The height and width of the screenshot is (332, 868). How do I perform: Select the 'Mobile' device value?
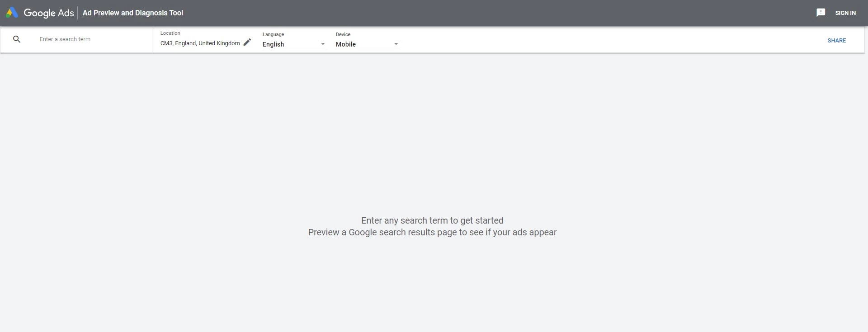pyautogui.click(x=346, y=44)
